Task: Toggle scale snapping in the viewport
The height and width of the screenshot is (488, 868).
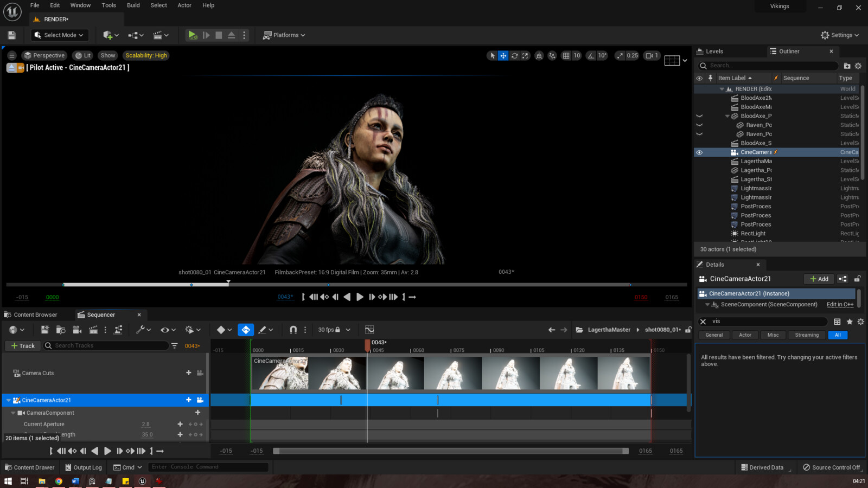Action: pyautogui.click(x=620, y=55)
